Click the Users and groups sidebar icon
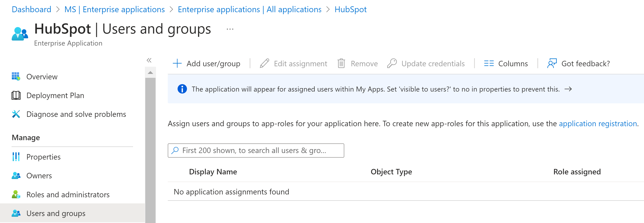 click(16, 213)
